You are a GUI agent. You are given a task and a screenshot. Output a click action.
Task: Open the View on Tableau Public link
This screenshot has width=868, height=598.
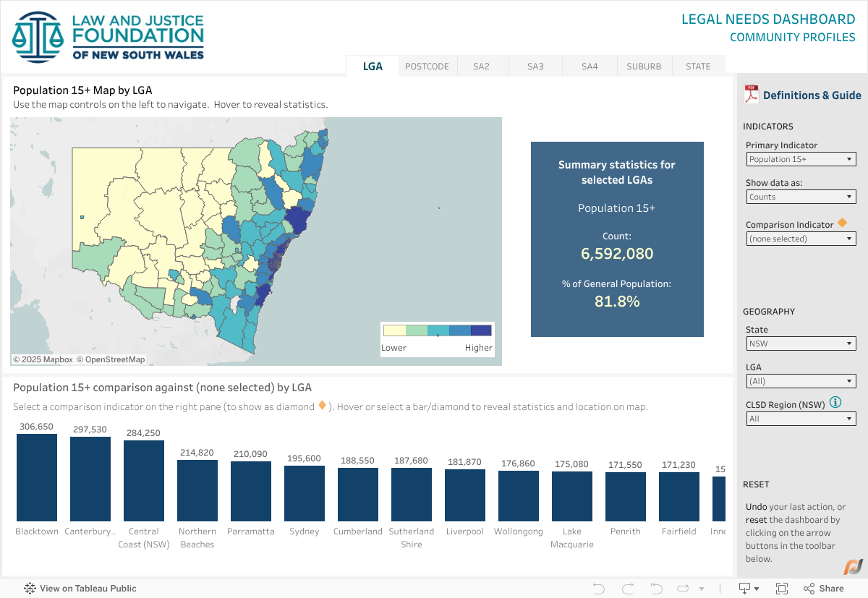80,588
